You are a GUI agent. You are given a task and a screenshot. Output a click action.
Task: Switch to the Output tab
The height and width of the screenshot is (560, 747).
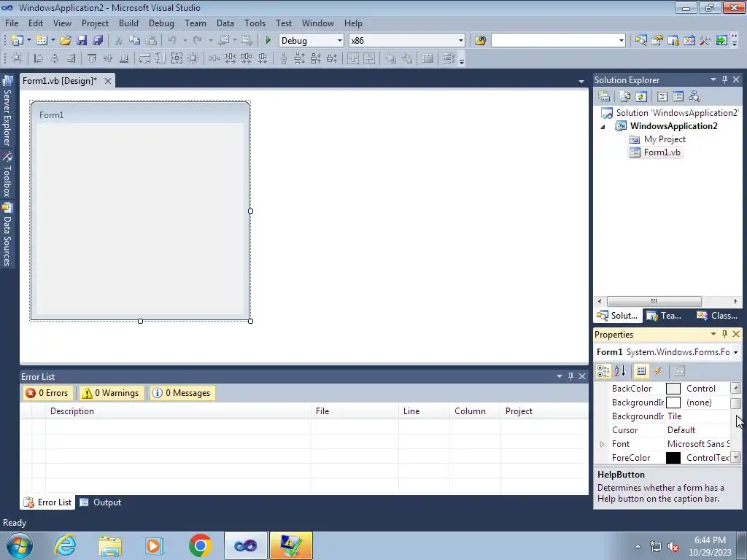click(x=101, y=502)
